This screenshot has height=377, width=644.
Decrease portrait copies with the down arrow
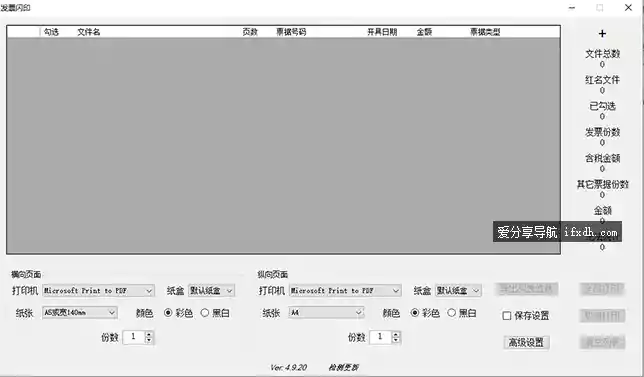click(x=396, y=340)
